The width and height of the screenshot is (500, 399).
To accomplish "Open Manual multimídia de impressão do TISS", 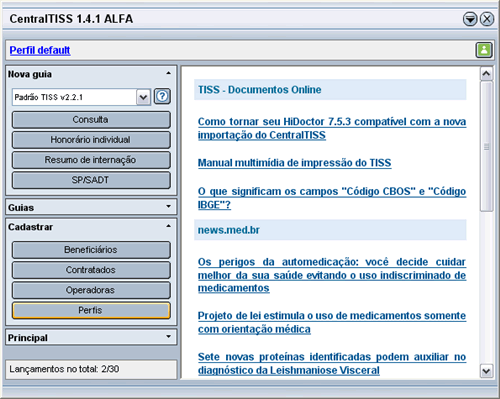I will click(x=294, y=163).
